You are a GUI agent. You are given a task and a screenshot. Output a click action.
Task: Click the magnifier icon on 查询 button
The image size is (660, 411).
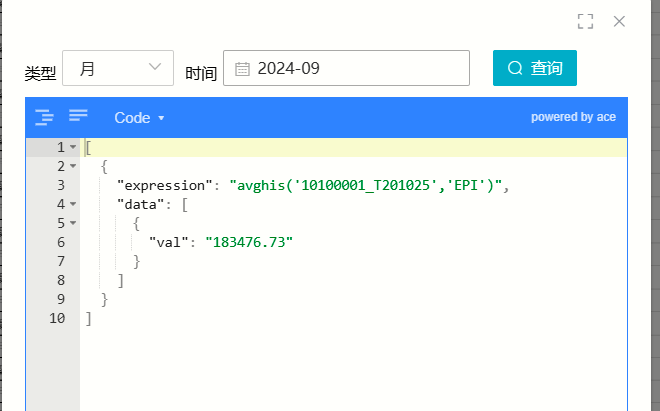pyautogui.click(x=515, y=68)
